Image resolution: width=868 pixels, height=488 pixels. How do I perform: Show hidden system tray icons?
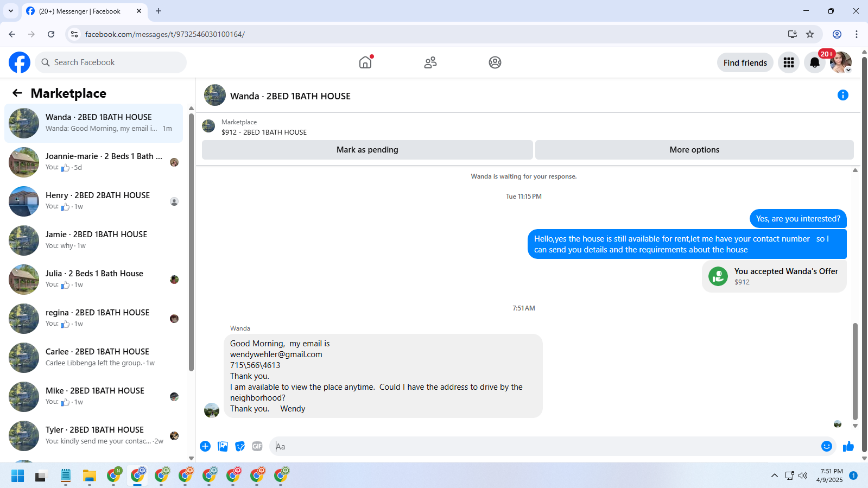tap(775, 476)
